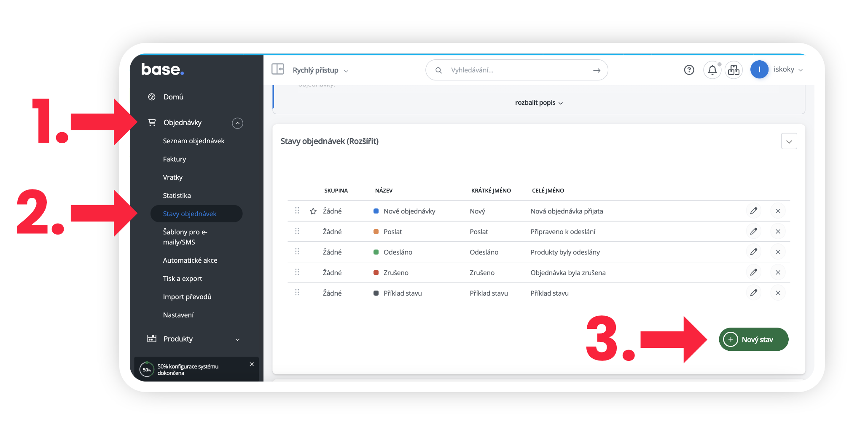The height and width of the screenshot is (435, 868).
Task: Open Tisk a export
Action: point(183,278)
